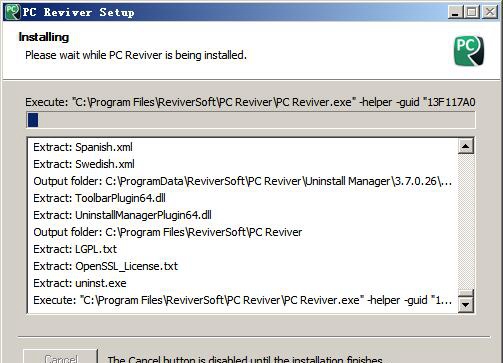Select the Extract: OpenSSL_License.txt line

(x=105, y=266)
